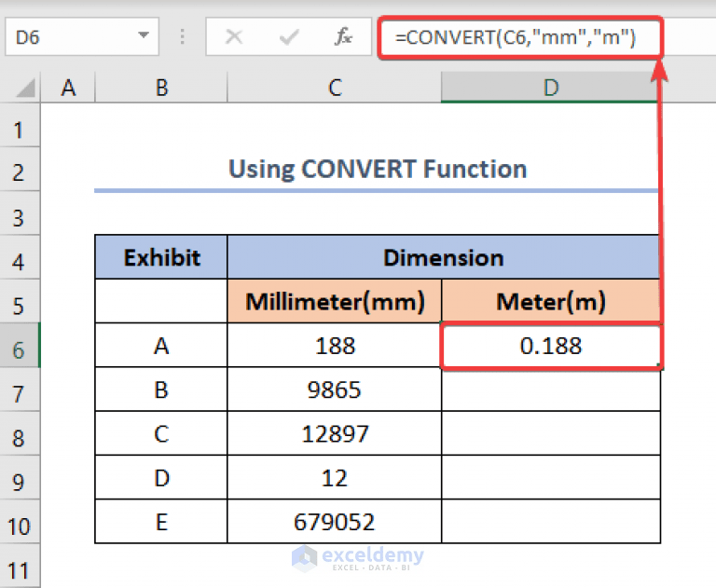Select row 1 header
This screenshot has width=716, height=588.
coord(20,126)
